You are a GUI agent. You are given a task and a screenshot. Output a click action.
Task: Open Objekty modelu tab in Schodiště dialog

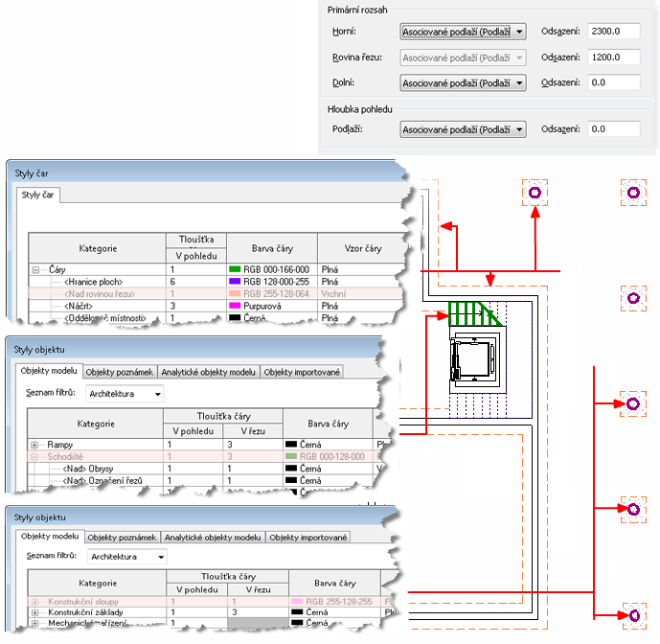coord(49,371)
